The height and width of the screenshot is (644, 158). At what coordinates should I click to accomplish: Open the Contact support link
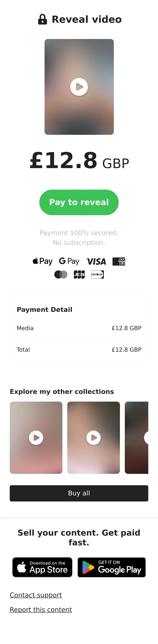point(36,595)
